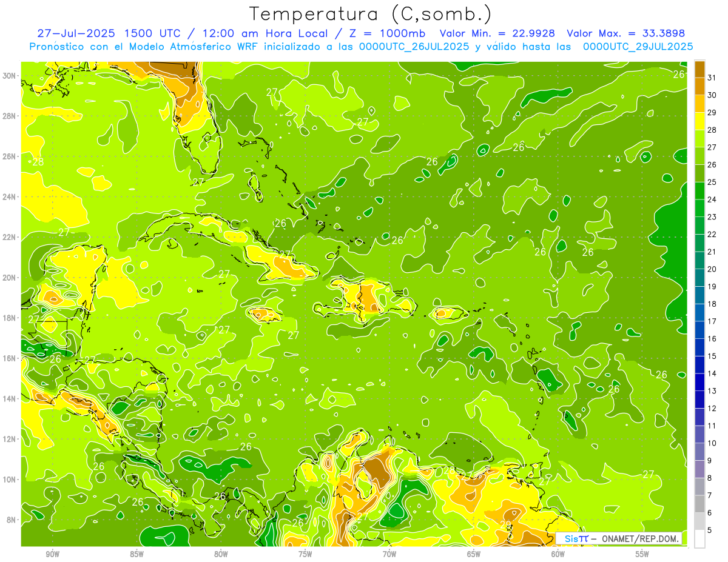Screen dimensions: 728x562
Task: Click the "18N" latitude axis label
Action: (x=9, y=318)
